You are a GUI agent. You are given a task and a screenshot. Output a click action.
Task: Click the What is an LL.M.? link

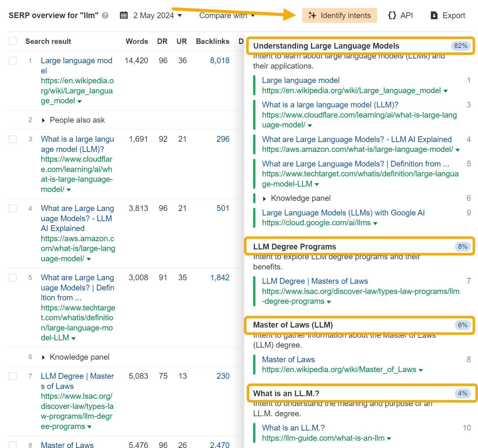(293, 428)
